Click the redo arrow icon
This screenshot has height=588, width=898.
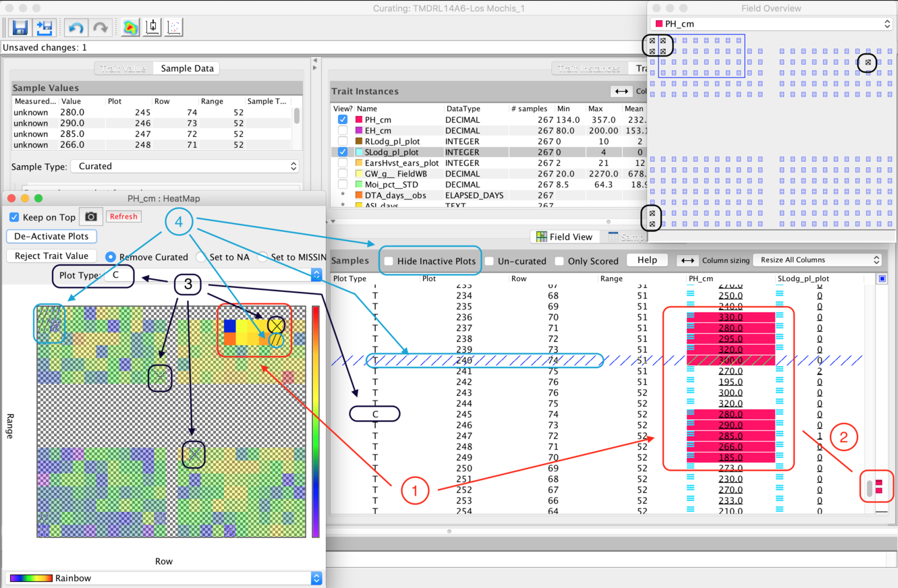100,28
